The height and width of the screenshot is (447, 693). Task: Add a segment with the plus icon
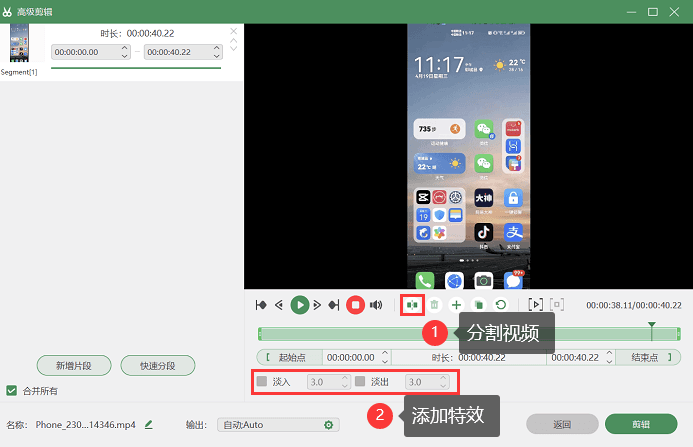(457, 305)
